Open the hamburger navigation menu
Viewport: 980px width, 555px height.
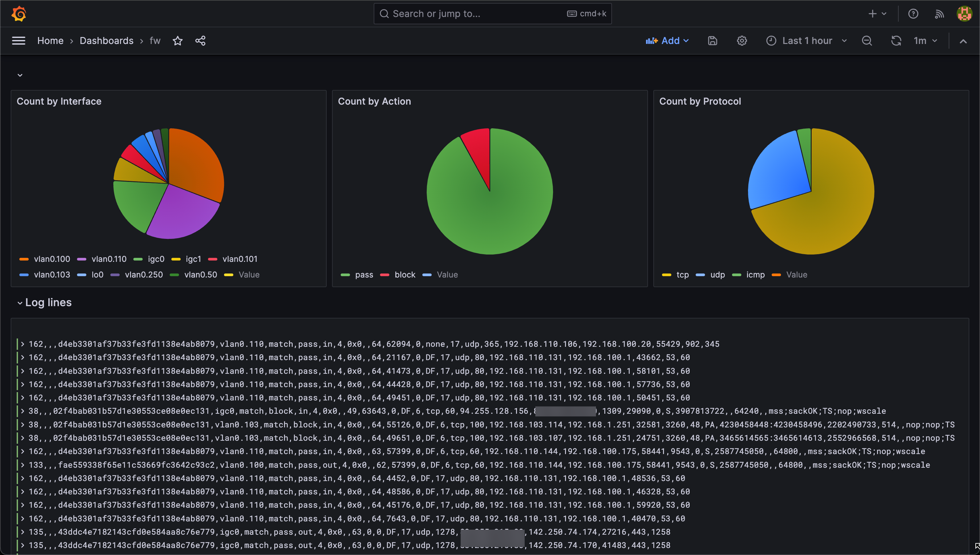click(x=19, y=41)
